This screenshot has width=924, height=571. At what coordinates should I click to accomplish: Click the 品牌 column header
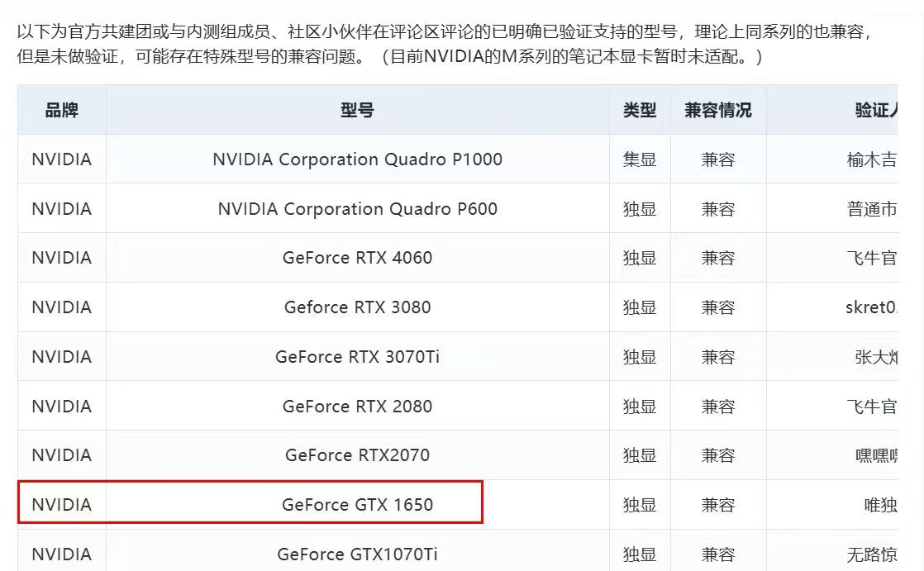62,110
